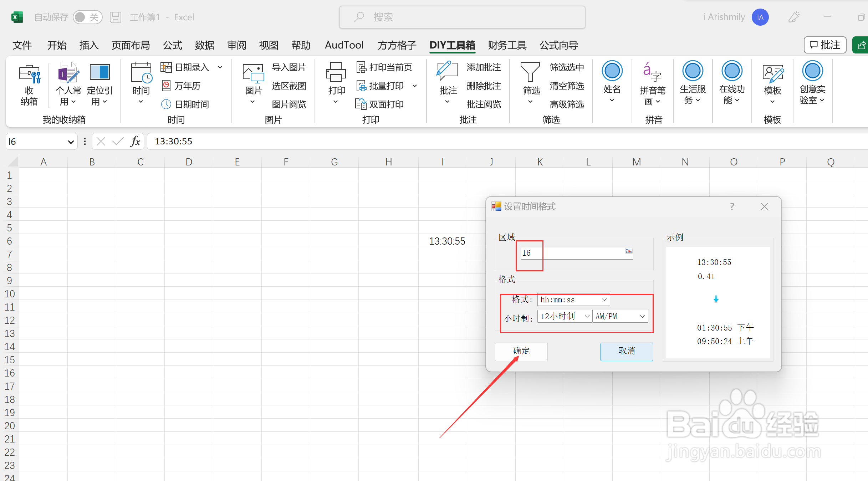This screenshot has width=868, height=481.
Task: Expand the 格式 hh:mm:ss dropdown
Action: point(604,300)
